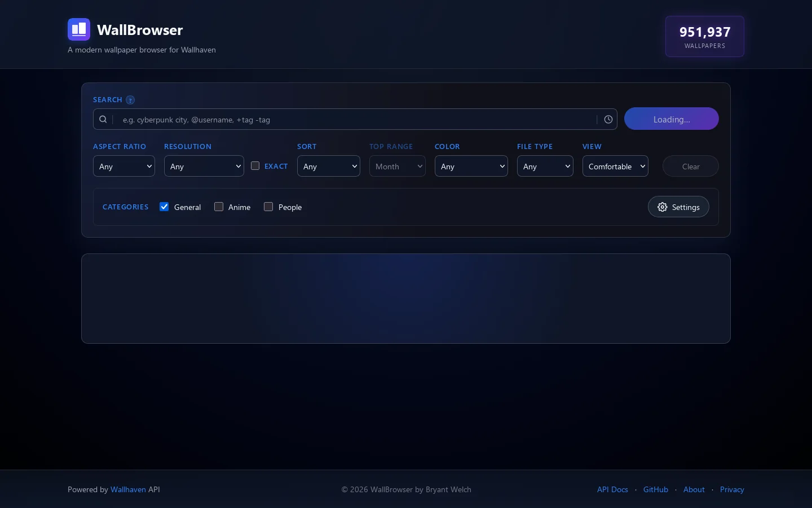Open the Privacy footer link
The height and width of the screenshot is (508, 812).
pyautogui.click(x=732, y=489)
